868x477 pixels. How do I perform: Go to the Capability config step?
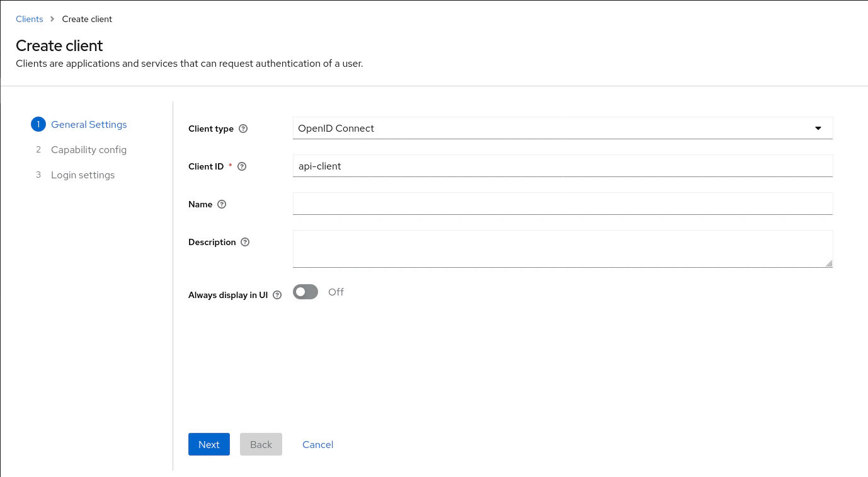[89, 149]
